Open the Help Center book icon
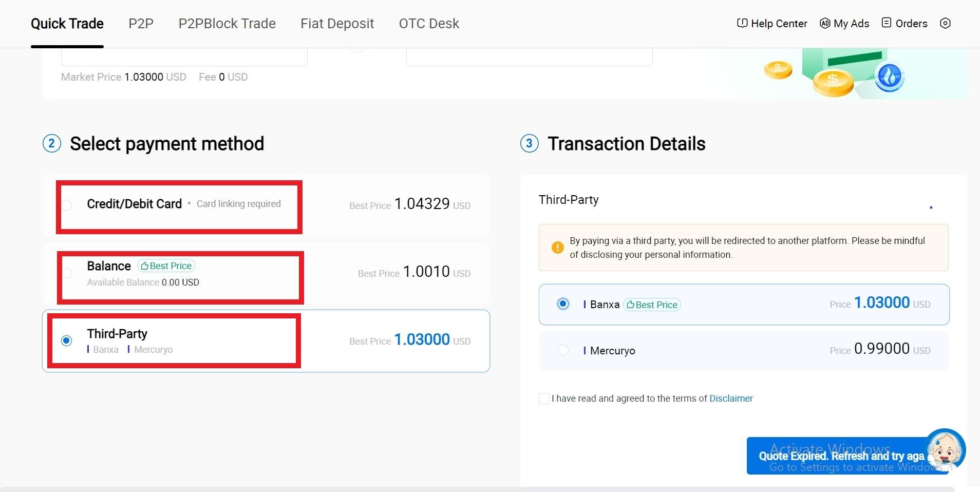The width and height of the screenshot is (980, 492). [x=742, y=23]
